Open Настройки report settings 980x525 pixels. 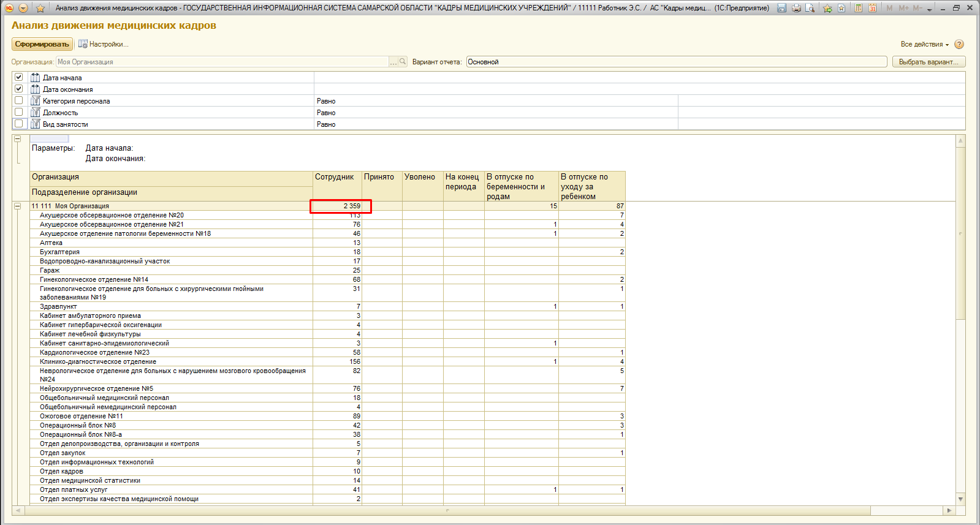click(103, 44)
